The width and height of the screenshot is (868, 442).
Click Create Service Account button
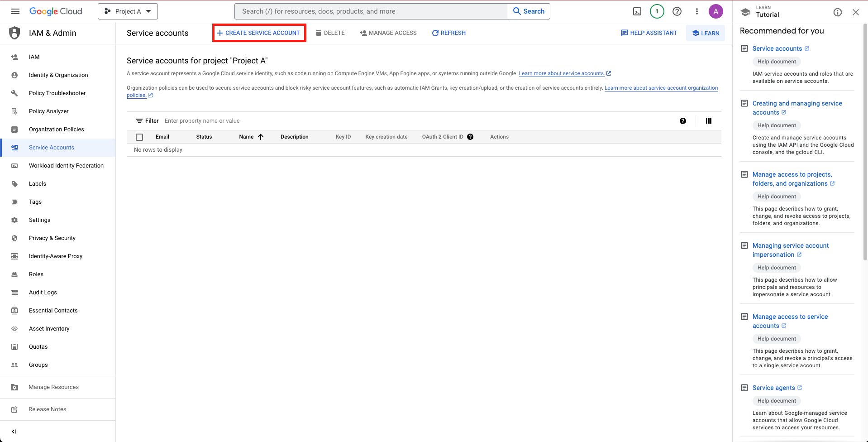[259, 33]
